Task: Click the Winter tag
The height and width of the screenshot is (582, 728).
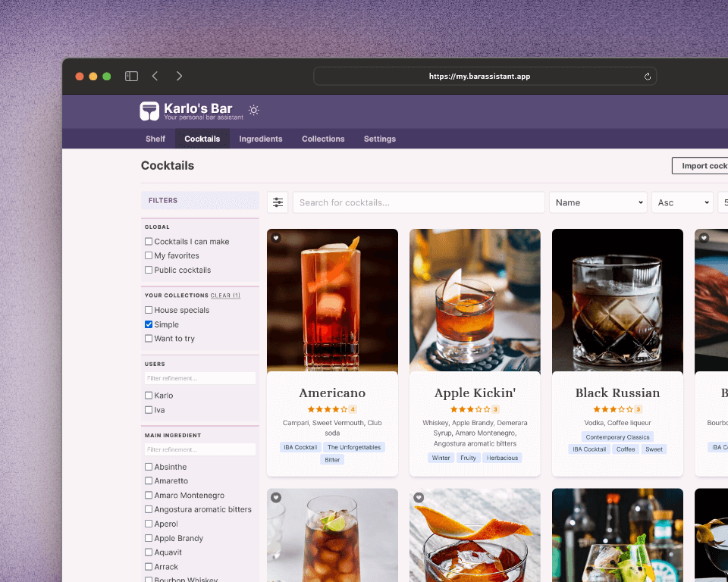Action: pyautogui.click(x=441, y=458)
